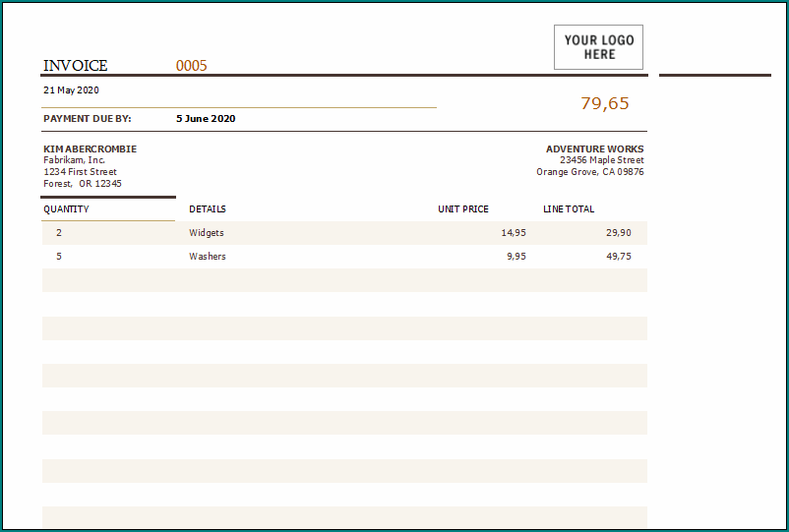Select the ADVENTURE WORKS company name
This screenshot has height=532, width=789.
click(x=595, y=149)
